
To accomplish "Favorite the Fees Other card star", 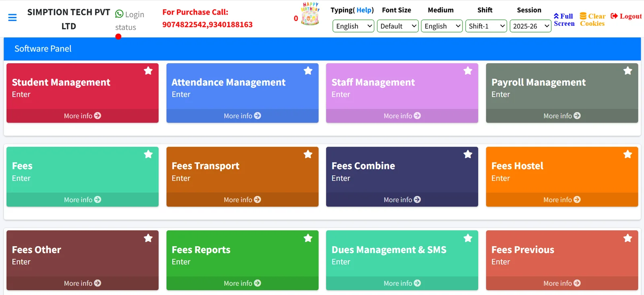I will [148, 238].
